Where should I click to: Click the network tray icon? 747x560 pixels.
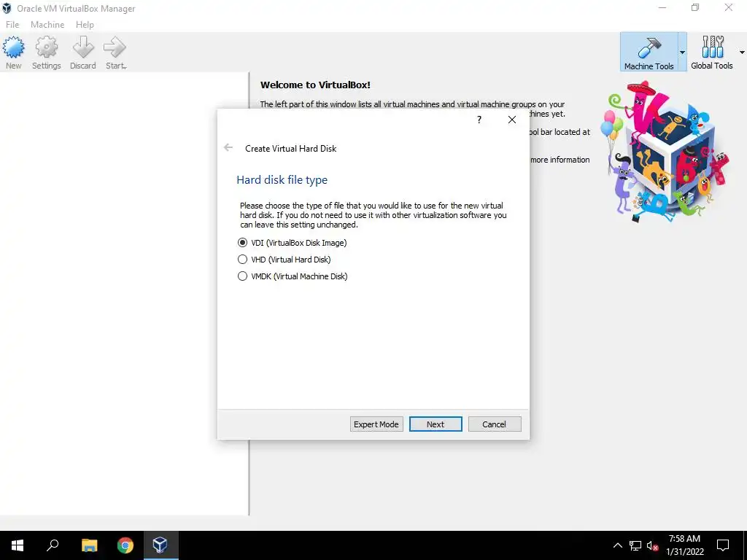[x=635, y=545]
